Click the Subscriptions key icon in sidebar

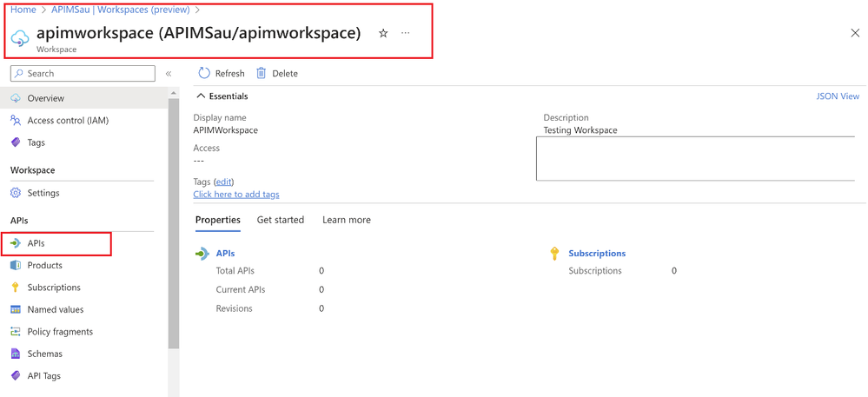click(x=16, y=288)
